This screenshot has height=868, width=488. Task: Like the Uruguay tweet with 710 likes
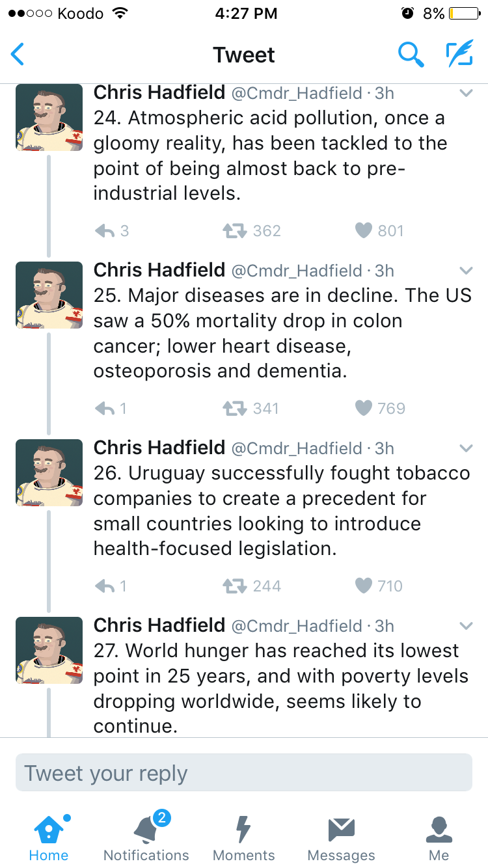click(364, 586)
